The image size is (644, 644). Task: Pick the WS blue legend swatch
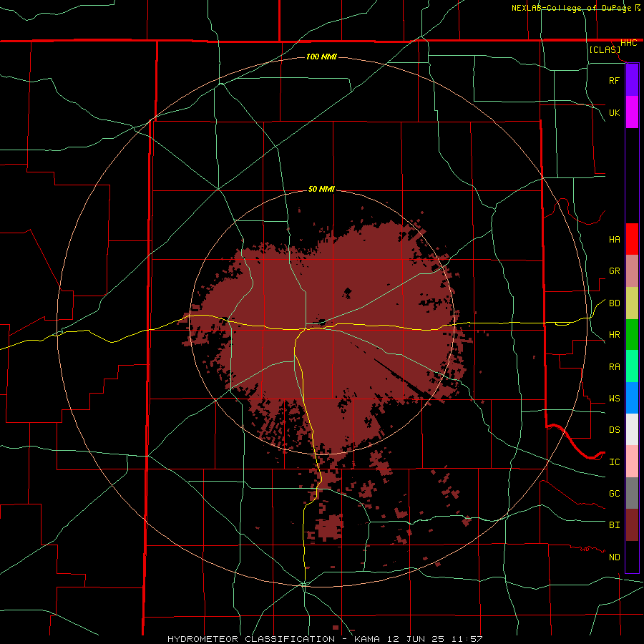click(632, 398)
